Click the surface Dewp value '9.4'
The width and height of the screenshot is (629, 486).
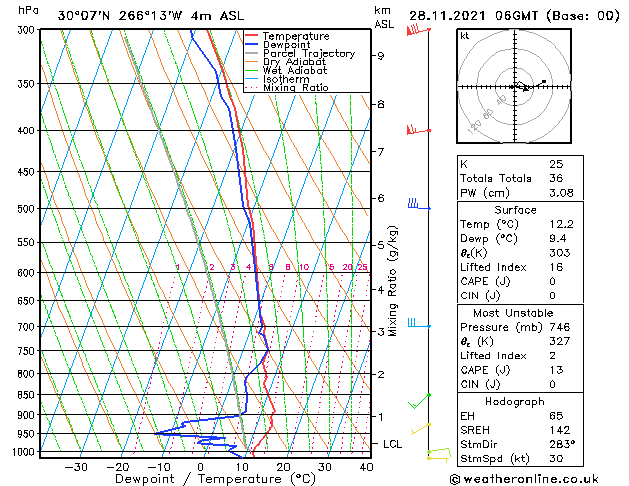(558, 239)
